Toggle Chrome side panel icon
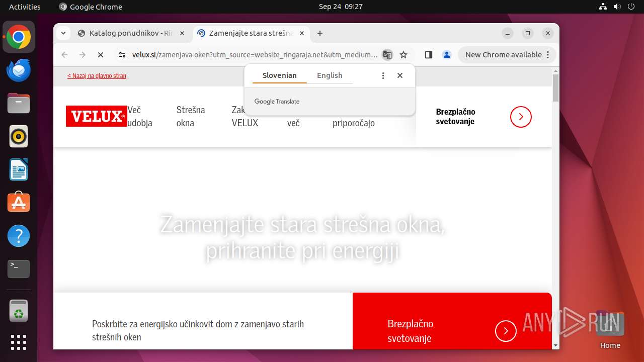644x362 pixels. point(428,55)
